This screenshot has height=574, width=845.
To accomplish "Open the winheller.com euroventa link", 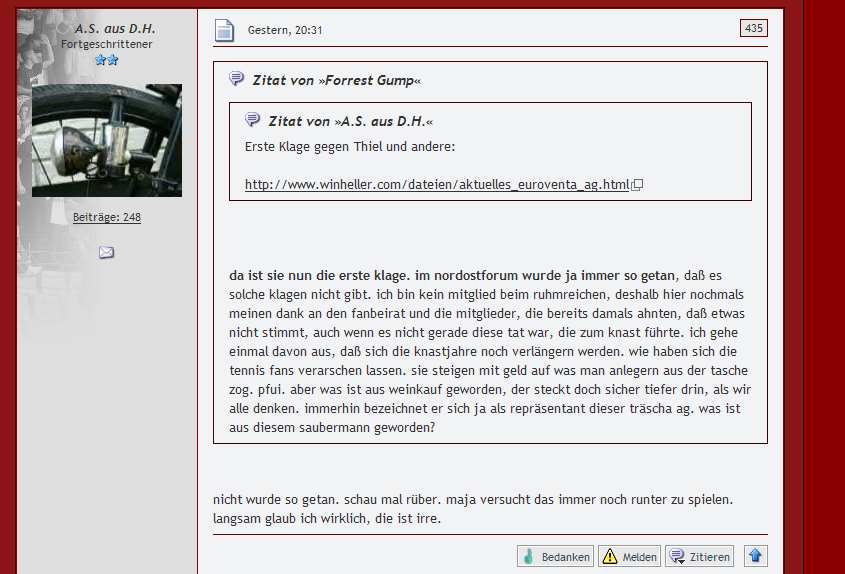I will (x=437, y=184).
